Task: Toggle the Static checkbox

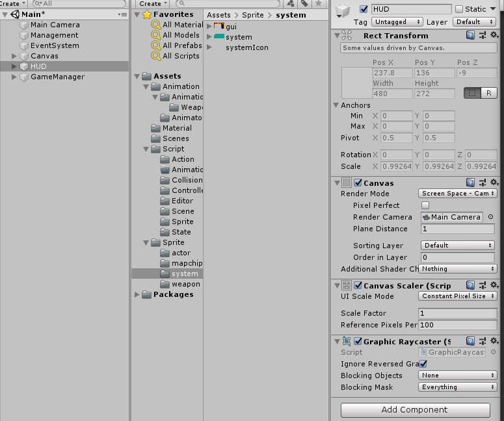Action: point(459,9)
